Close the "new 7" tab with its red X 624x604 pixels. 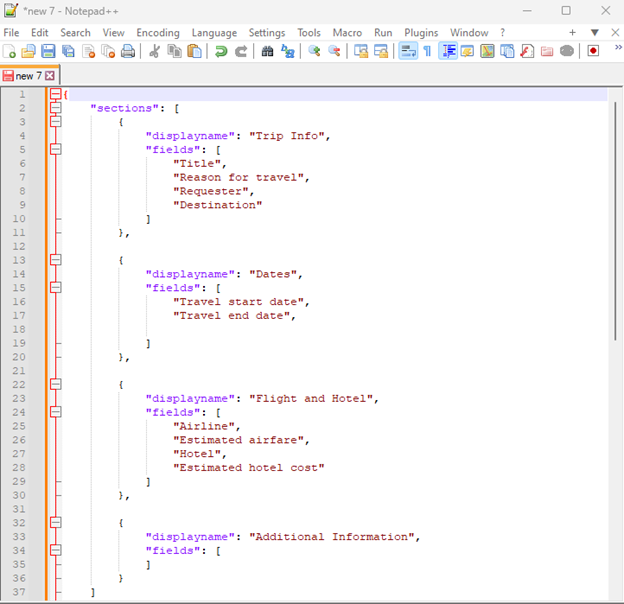coord(50,76)
